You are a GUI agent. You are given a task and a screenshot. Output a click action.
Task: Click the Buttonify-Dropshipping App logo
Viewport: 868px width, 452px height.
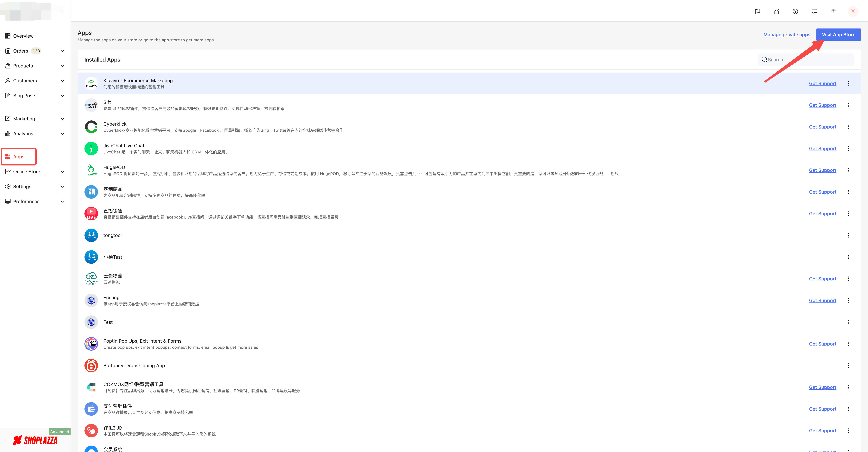pyautogui.click(x=91, y=365)
